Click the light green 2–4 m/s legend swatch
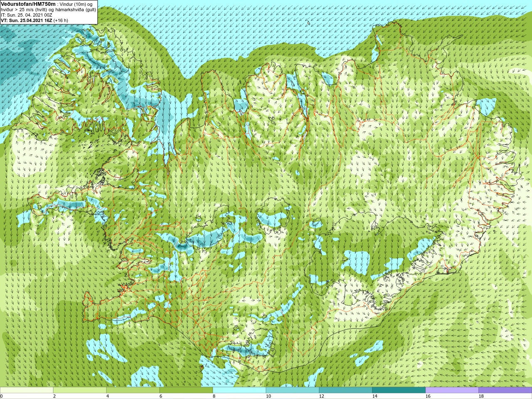This screenshot has width=532, height=399. click(x=80, y=390)
